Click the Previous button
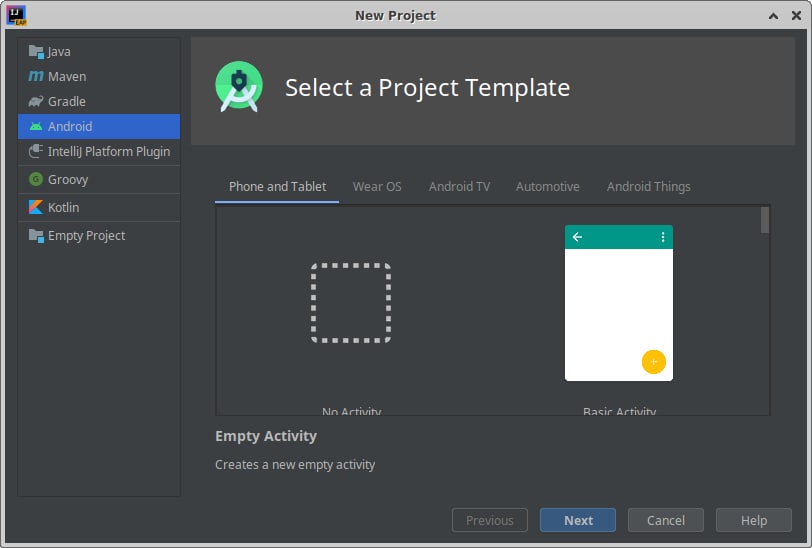Viewport: 812px width, 548px height. (x=490, y=520)
